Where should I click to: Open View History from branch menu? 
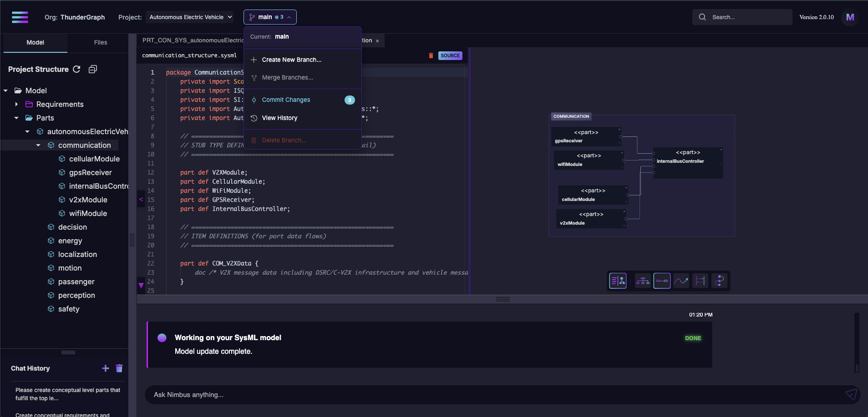(303, 118)
